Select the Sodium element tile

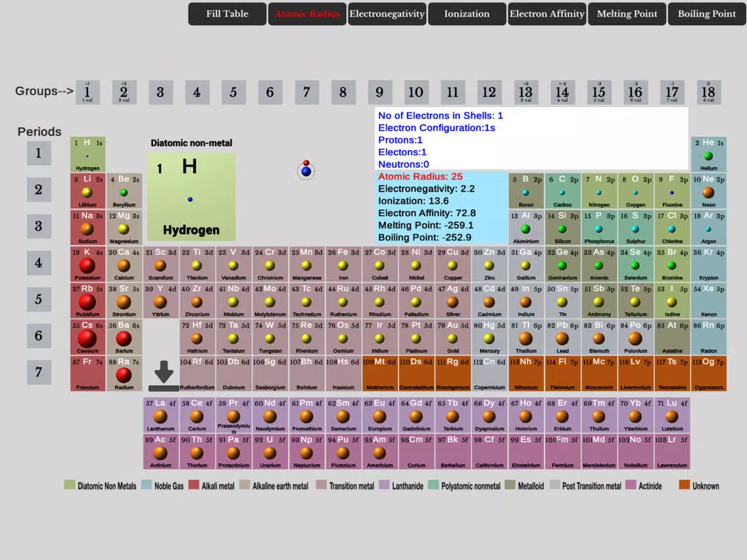pyautogui.click(x=87, y=227)
